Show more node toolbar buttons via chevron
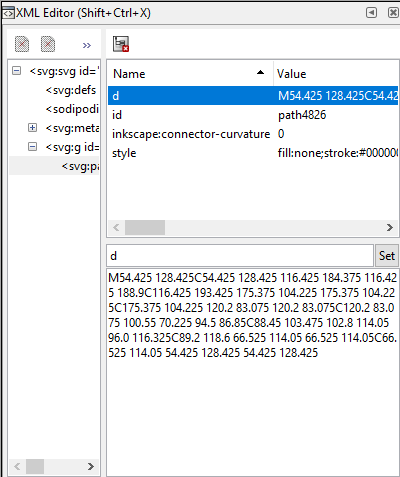400x477 pixels. pyautogui.click(x=87, y=45)
